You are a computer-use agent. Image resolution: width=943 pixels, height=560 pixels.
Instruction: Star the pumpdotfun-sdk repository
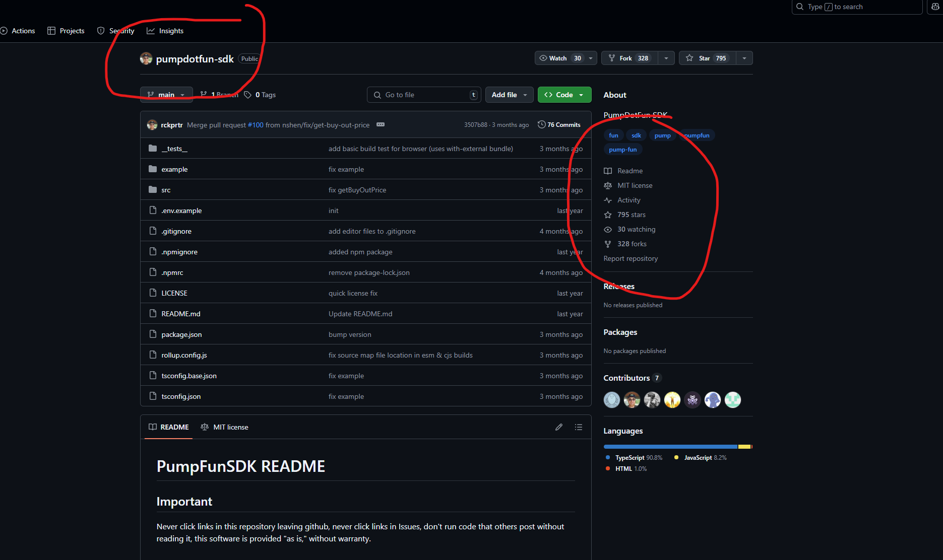coord(707,58)
